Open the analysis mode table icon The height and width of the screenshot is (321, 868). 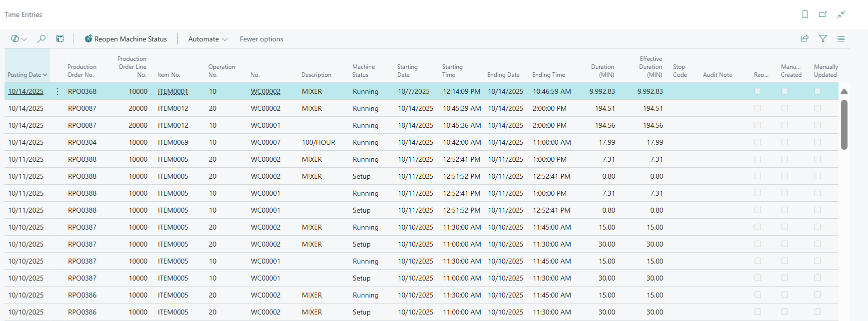click(60, 39)
